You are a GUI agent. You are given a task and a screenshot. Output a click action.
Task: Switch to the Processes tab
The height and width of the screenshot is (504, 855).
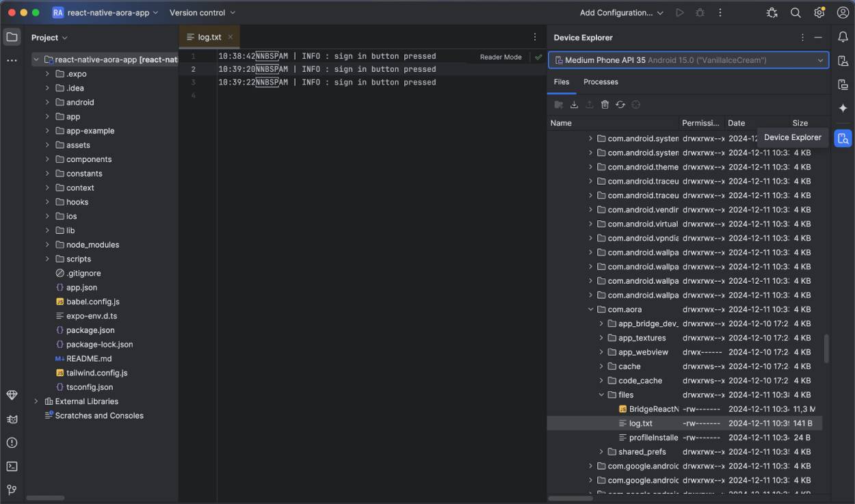(600, 81)
